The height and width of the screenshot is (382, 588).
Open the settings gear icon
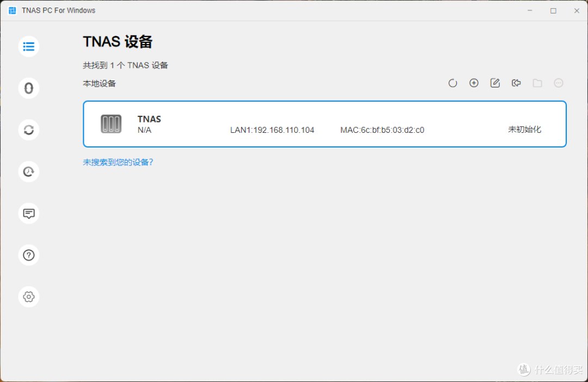pyautogui.click(x=28, y=297)
